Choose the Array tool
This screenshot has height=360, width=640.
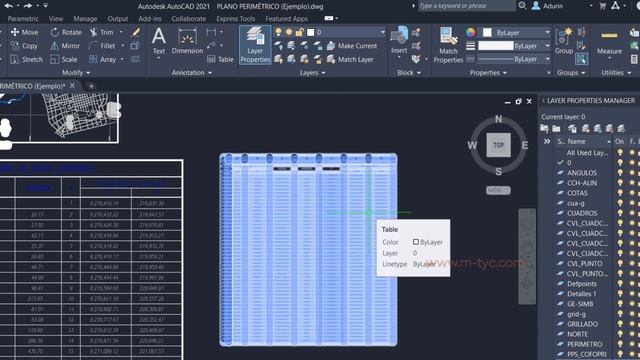tap(103, 59)
